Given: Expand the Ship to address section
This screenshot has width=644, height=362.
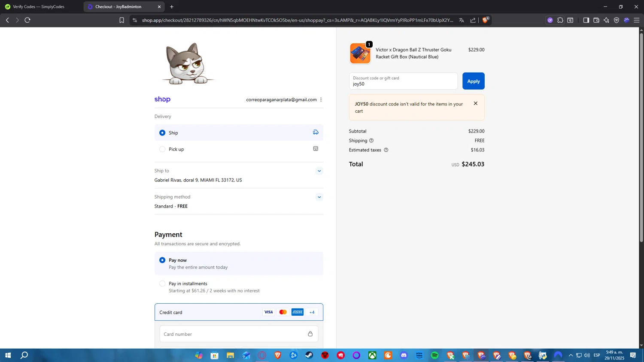Looking at the screenshot, I should 319,171.
